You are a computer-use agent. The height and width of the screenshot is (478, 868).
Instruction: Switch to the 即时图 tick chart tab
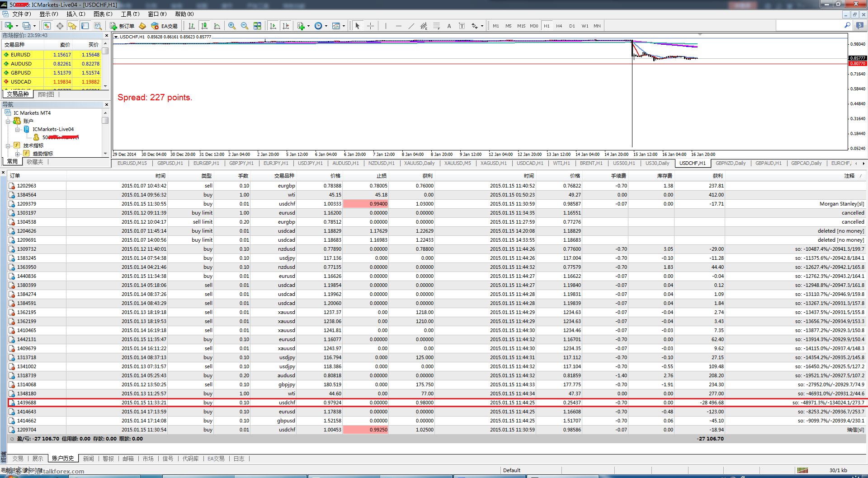click(46, 94)
